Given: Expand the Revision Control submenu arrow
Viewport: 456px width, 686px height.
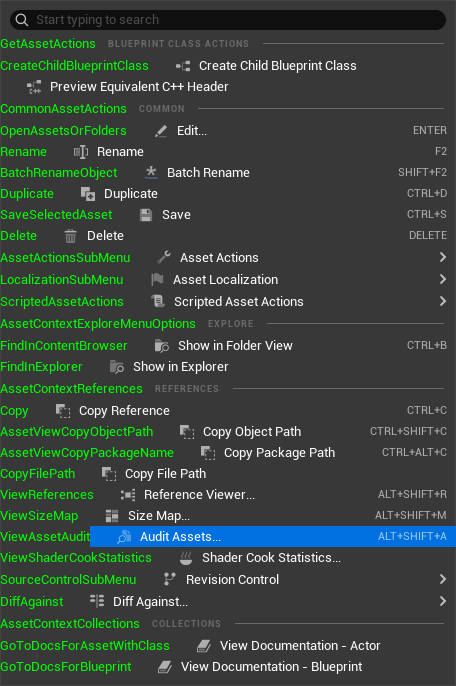Looking at the screenshot, I should [x=443, y=579].
